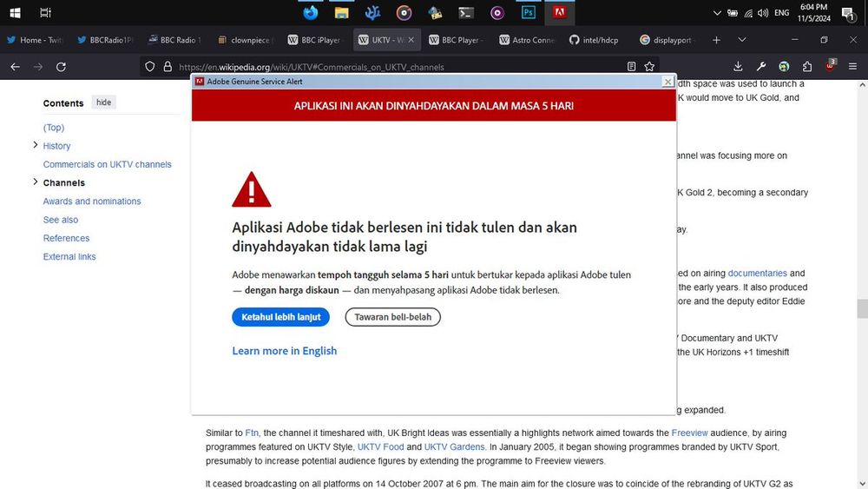Go to Awards and nominations section
Image resolution: width=868 pixels, height=489 pixels.
[x=92, y=201]
